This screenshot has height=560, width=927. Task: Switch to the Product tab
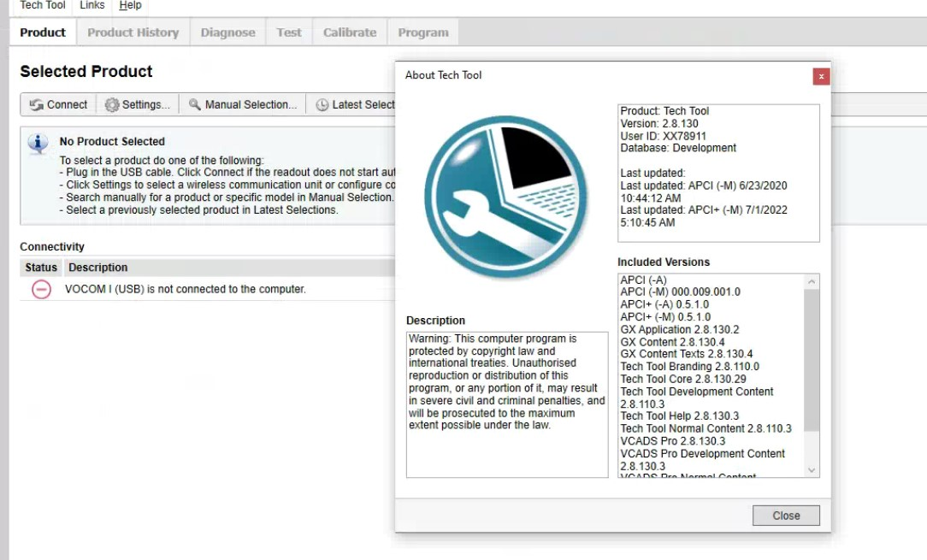pos(43,32)
